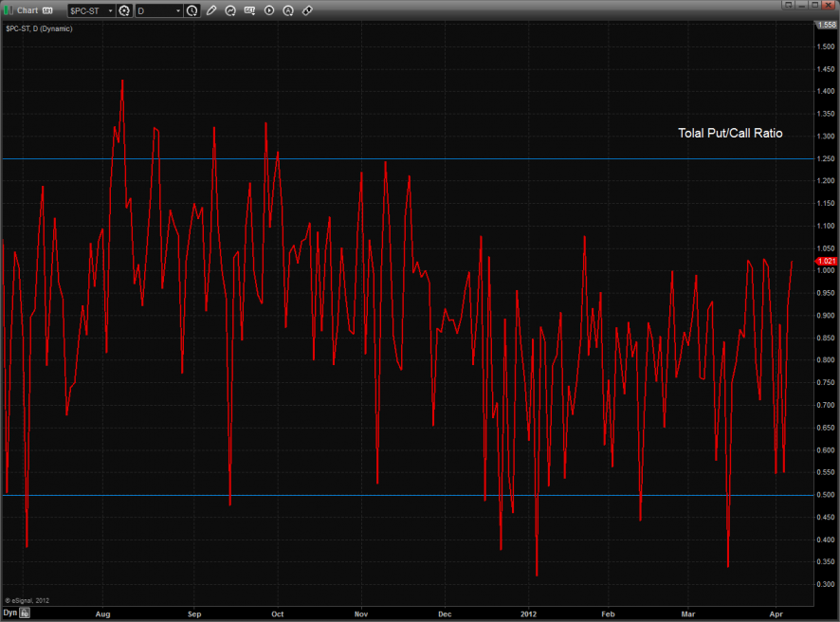The image size is (840, 622).
Task: Click the 'Dec' label on the time axis
Action: [445, 614]
